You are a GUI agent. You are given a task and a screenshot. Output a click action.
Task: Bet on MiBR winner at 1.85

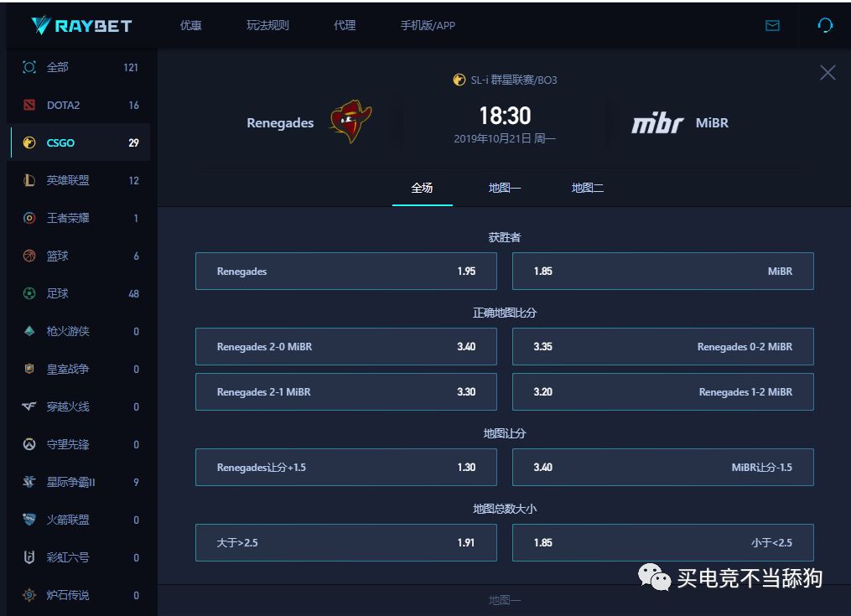click(x=662, y=271)
